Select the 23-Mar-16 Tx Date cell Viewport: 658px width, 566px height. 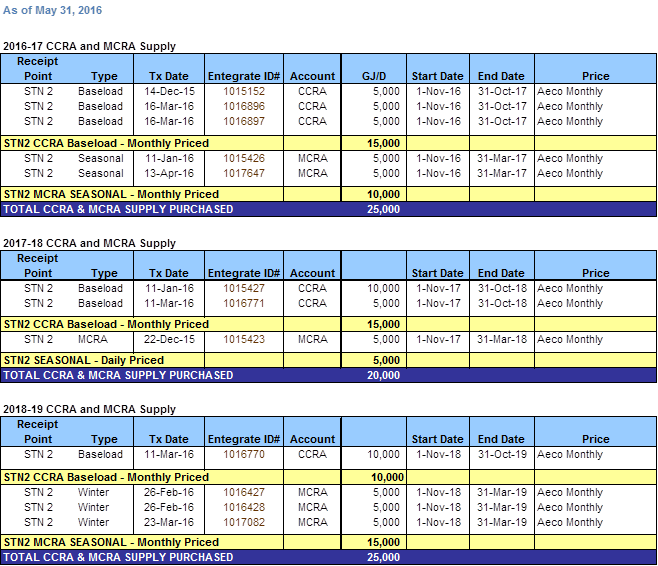click(x=168, y=522)
